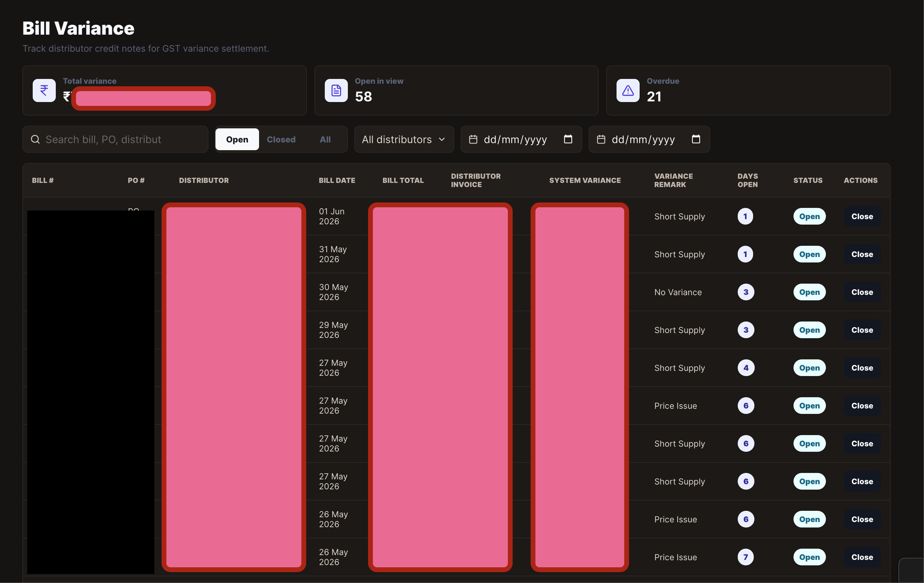Open the date picker of first date field
Screen dimensions: 924x583
tap(568, 139)
